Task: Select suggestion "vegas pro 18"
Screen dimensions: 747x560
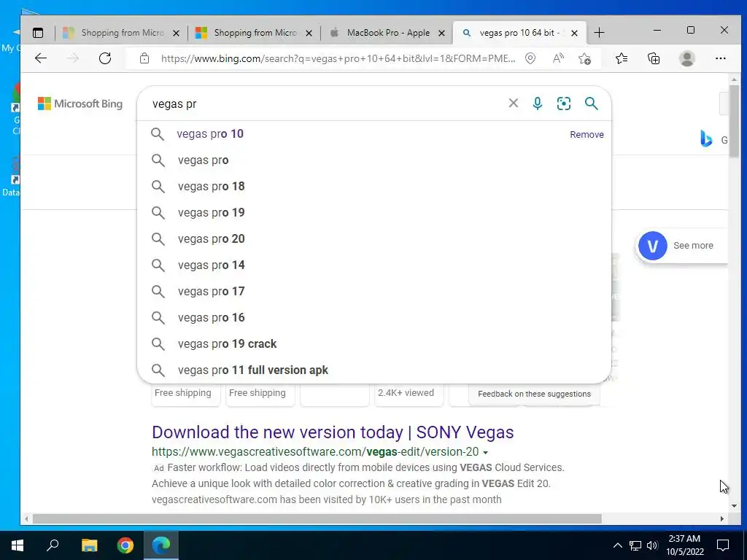Action: click(x=374, y=186)
